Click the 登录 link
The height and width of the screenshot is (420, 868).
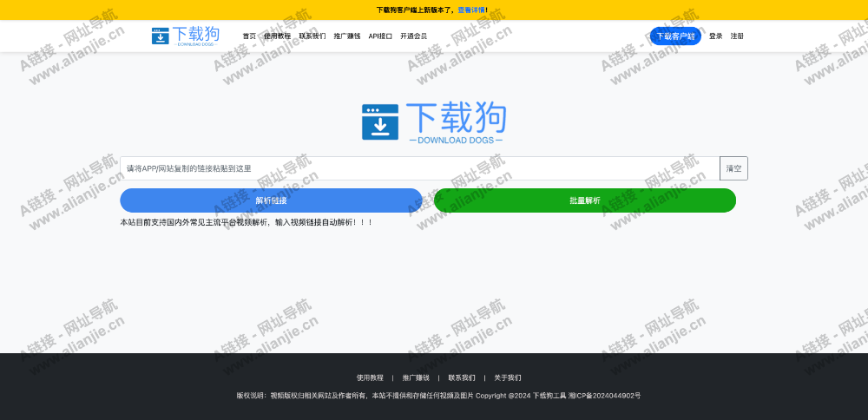pos(716,36)
